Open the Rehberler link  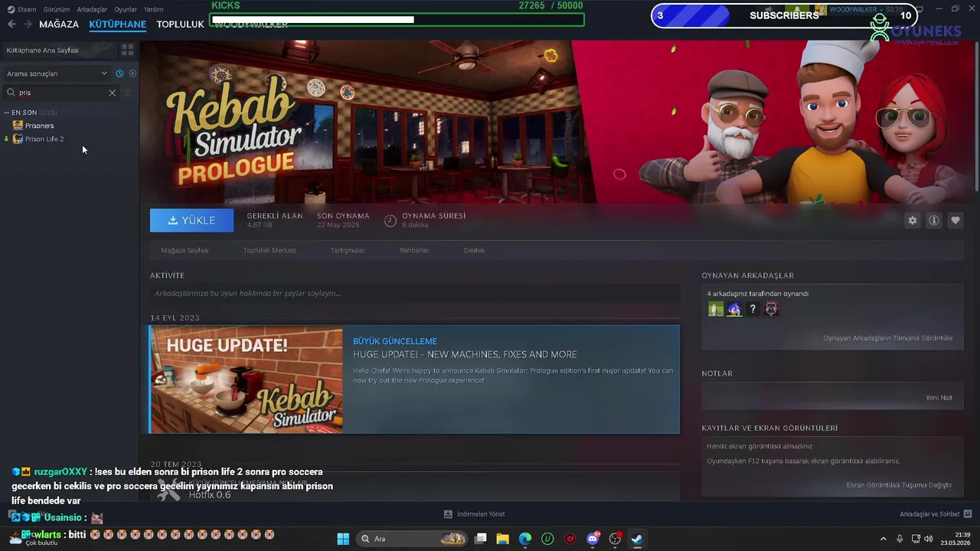[414, 250]
